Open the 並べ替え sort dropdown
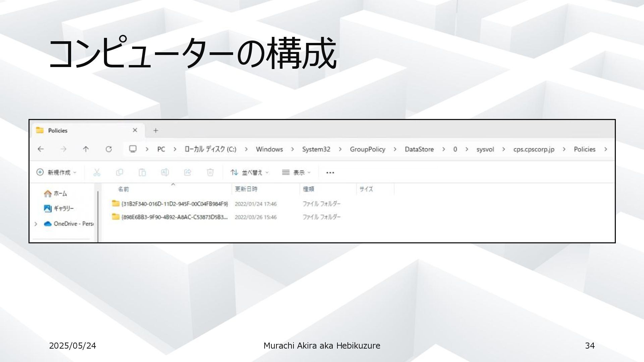This screenshot has height=362, width=644. [x=250, y=172]
